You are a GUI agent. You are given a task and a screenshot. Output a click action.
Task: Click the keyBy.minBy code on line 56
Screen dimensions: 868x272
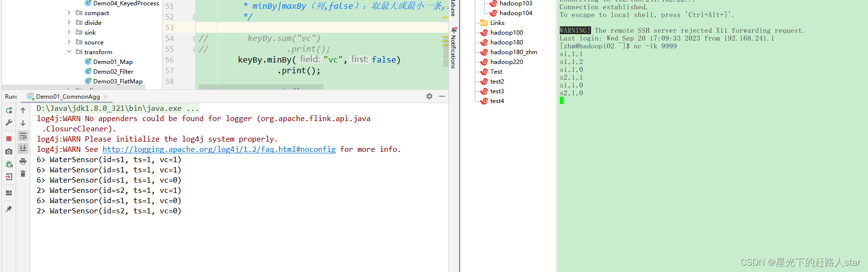[319, 60]
